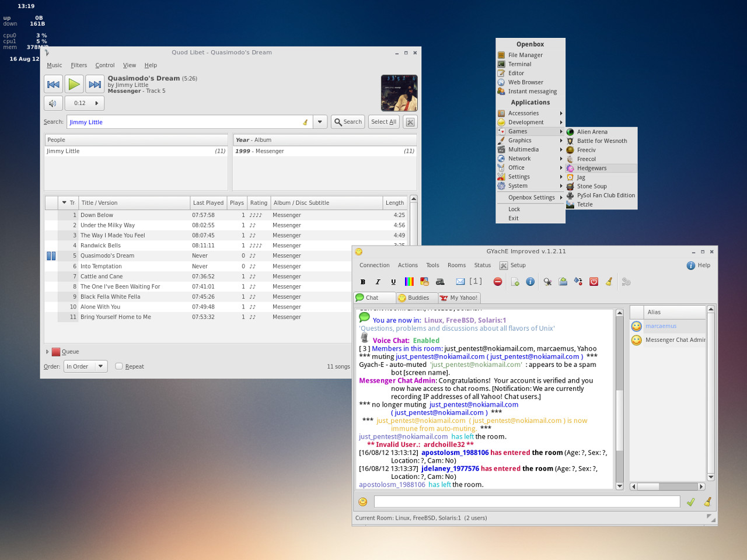Open Help in GYachE
This screenshot has width=747, height=560.
point(699,265)
